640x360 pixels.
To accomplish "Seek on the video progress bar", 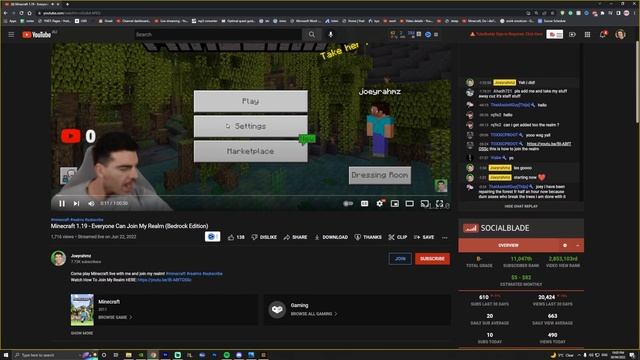I will pos(251,196).
